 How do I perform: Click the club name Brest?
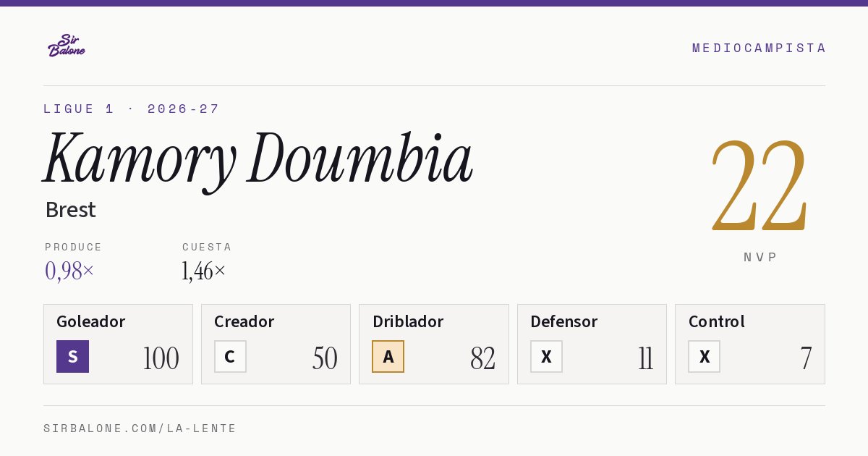tap(70, 210)
